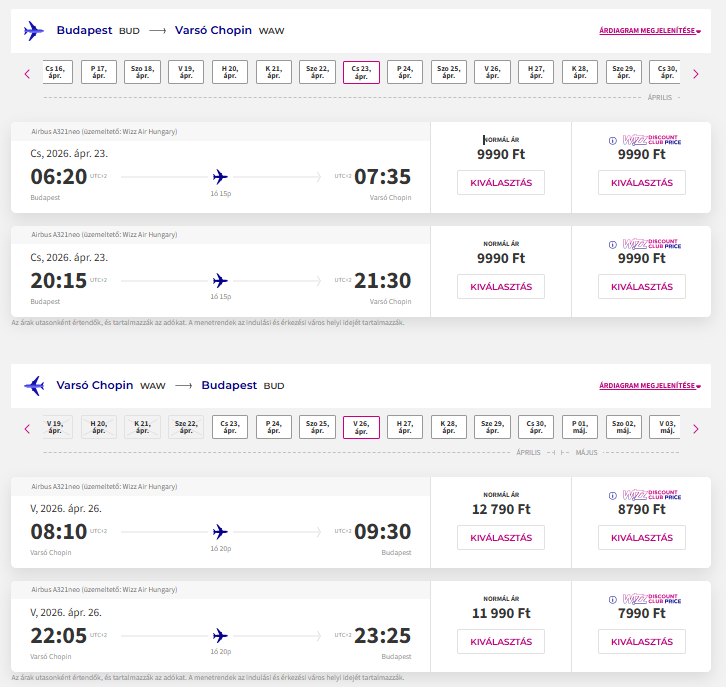Click previous-dates arrow in Budapest–Varsó date carousel

27,73
